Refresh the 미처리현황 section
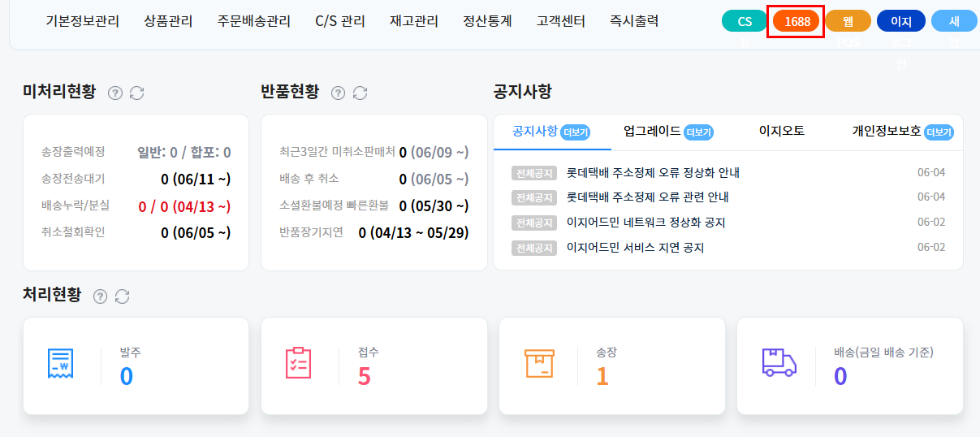980x437 pixels. 137,93
